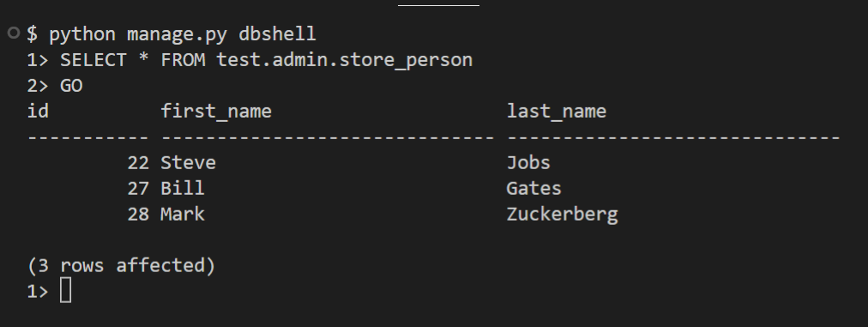Click the name Mark in results
The height and width of the screenshot is (327, 868).
click(x=183, y=214)
